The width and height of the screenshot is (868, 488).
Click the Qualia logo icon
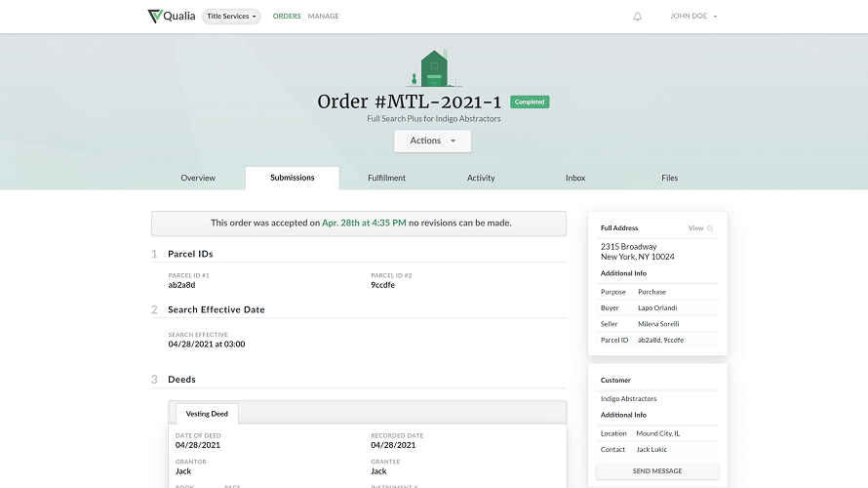(x=154, y=17)
